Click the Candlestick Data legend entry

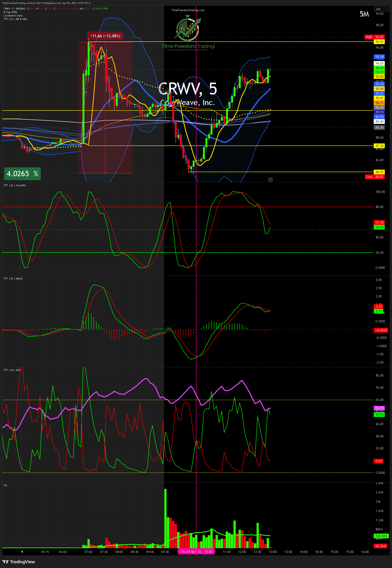pyautogui.click(x=13, y=15)
